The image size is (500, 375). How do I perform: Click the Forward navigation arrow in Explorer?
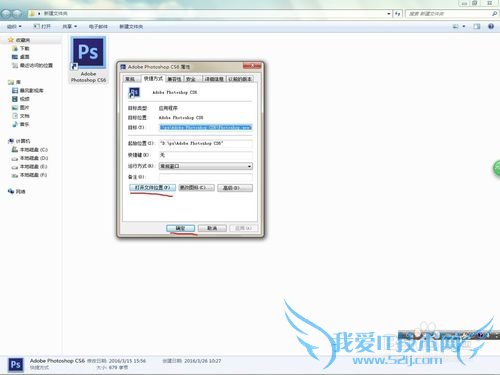17,14
